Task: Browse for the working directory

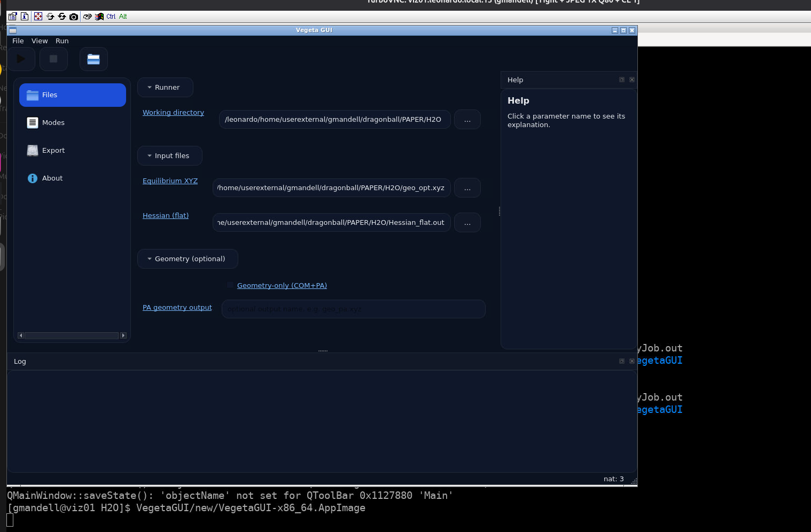Action: point(467,120)
